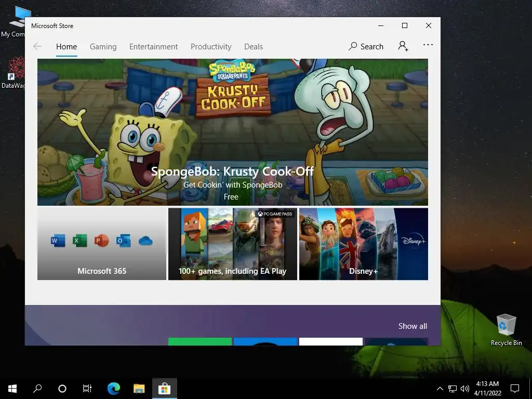Click the OneDrive cloud icon in Microsoft 365 tile

click(x=145, y=241)
